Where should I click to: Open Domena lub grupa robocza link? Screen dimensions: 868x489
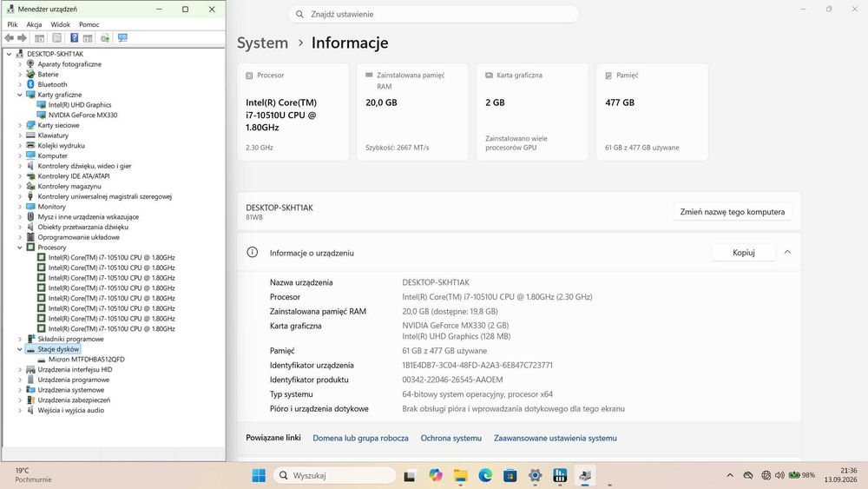tap(360, 438)
